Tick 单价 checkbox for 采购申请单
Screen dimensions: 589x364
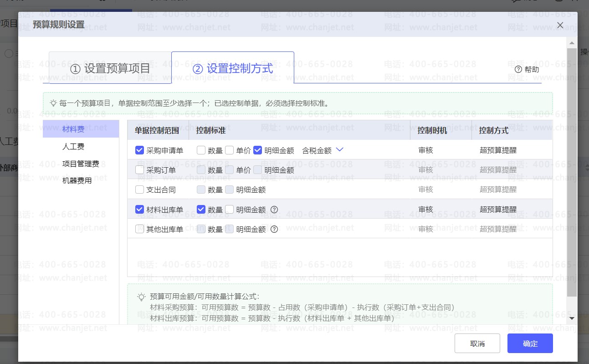point(230,150)
